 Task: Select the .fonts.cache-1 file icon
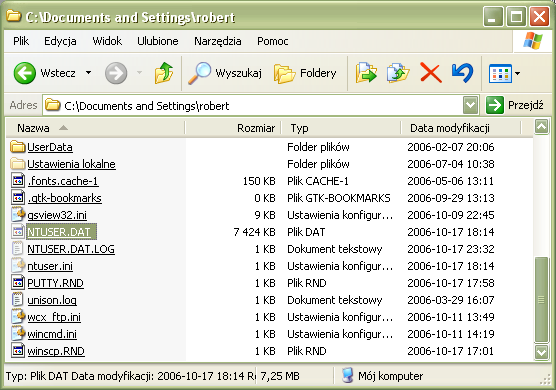coord(18,181)
